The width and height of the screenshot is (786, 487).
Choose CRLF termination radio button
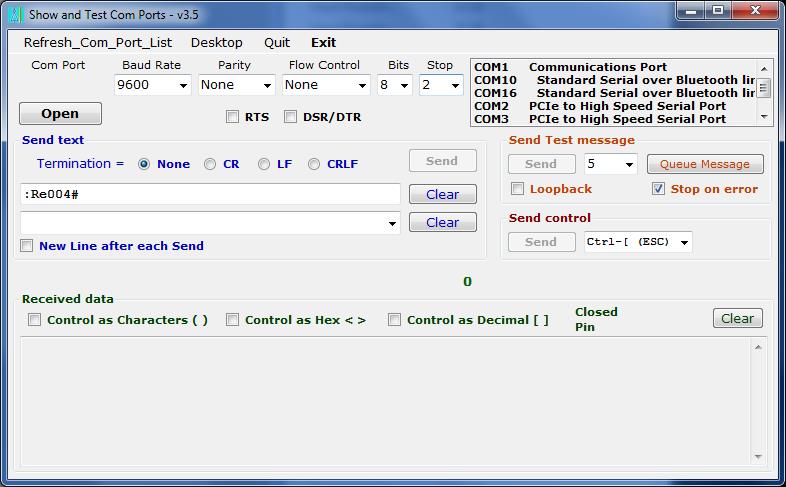pos(314,164)
